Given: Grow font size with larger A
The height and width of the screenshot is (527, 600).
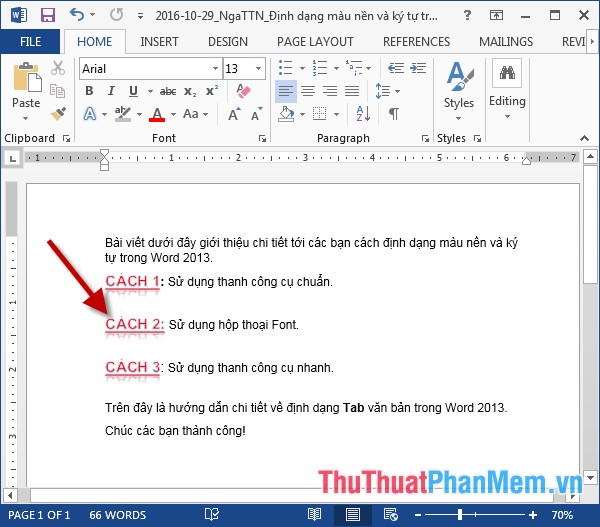Looking at the screenshot, I should coord(234,114).
